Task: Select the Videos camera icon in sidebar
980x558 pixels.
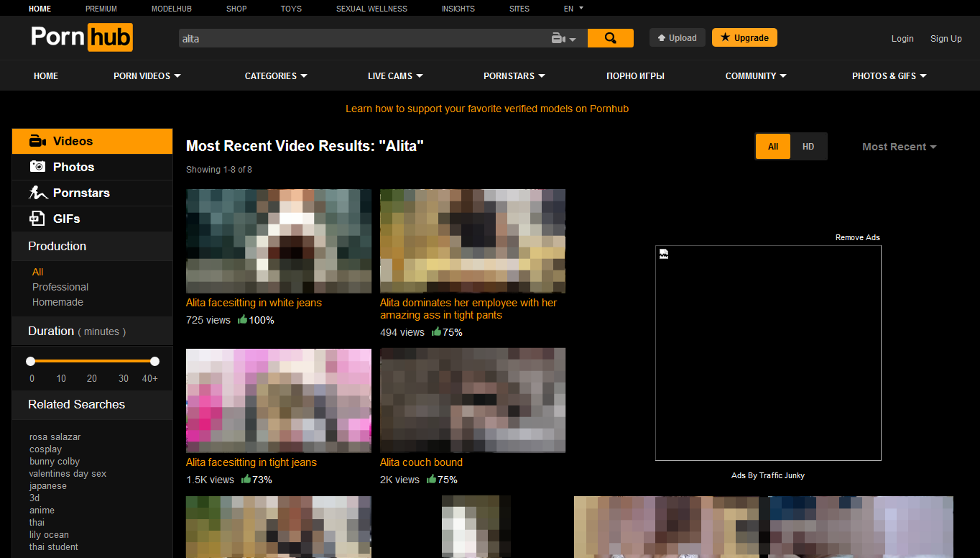Action: [x=38, y=142]
